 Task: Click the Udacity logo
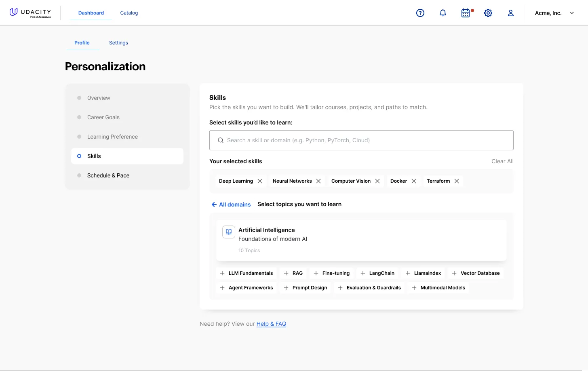point(30,13)
